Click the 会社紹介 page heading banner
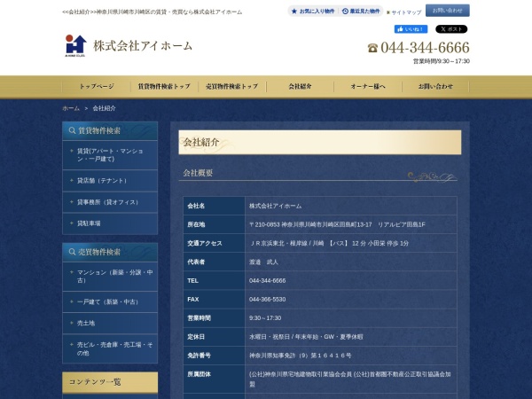The image size is (532, 399). (x=319, y=142)
